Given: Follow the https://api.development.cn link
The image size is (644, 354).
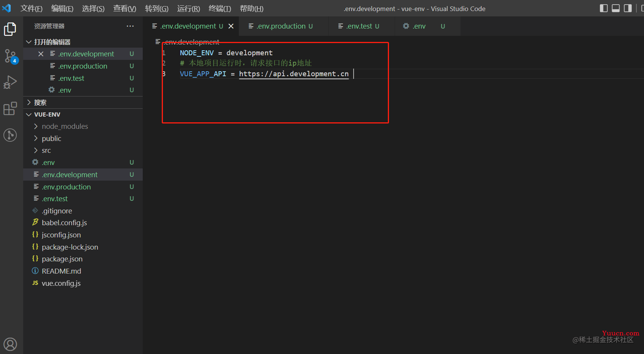Looking at the screenshot, I should pos(294,74).
